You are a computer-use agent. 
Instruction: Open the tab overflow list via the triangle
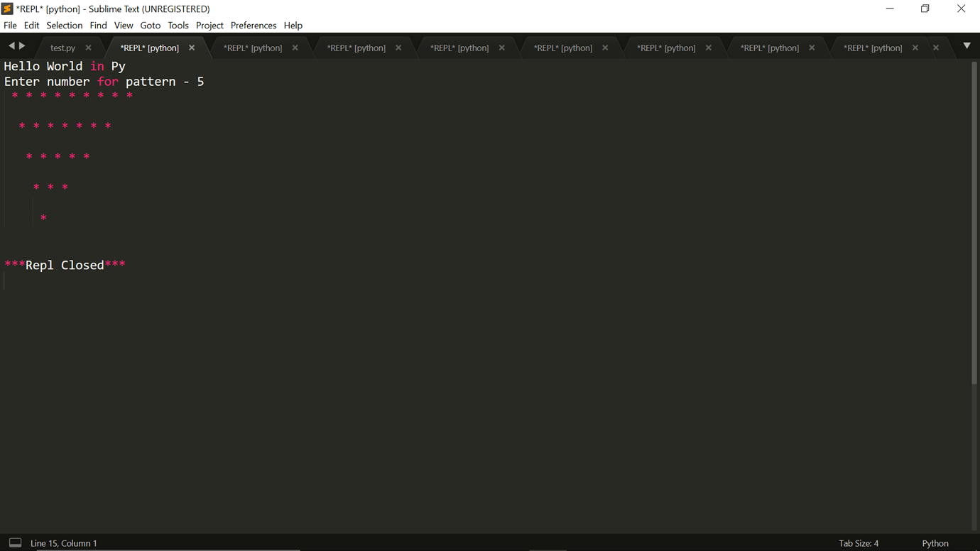coord(967,45)
